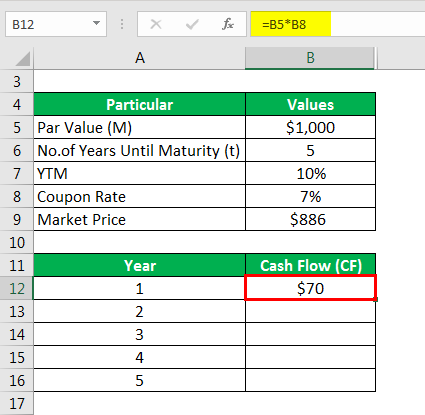
Task: Select row 6 header
Action: point(17,150)
